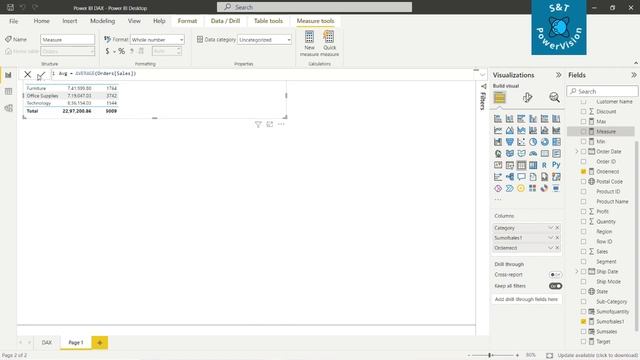This screenshot has width=640, height=360.
Task: Check the Measure field checkbox
Action: (583, 131)
